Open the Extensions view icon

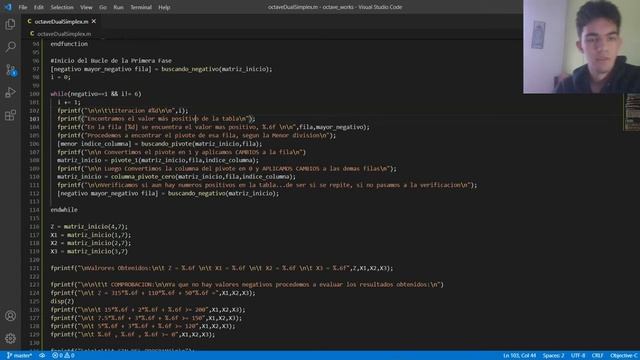10,115
